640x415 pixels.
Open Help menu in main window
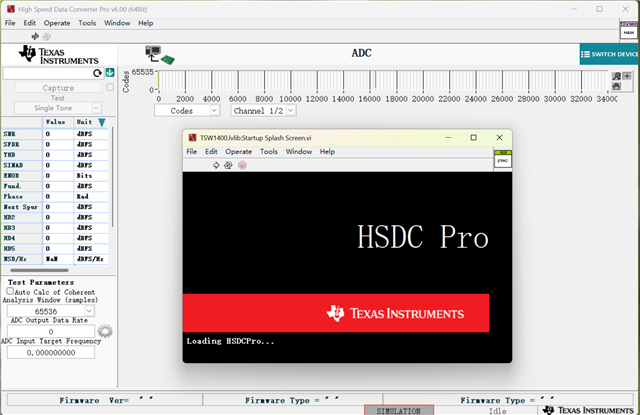pyautogui.click(x=145, y=23)
